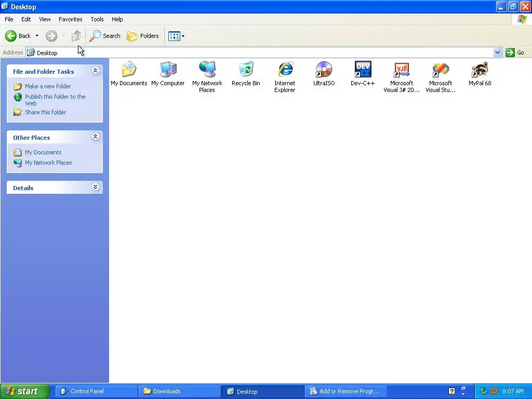Open the Help menu
Screen dimensions: 532x399
tap(117, 19)
